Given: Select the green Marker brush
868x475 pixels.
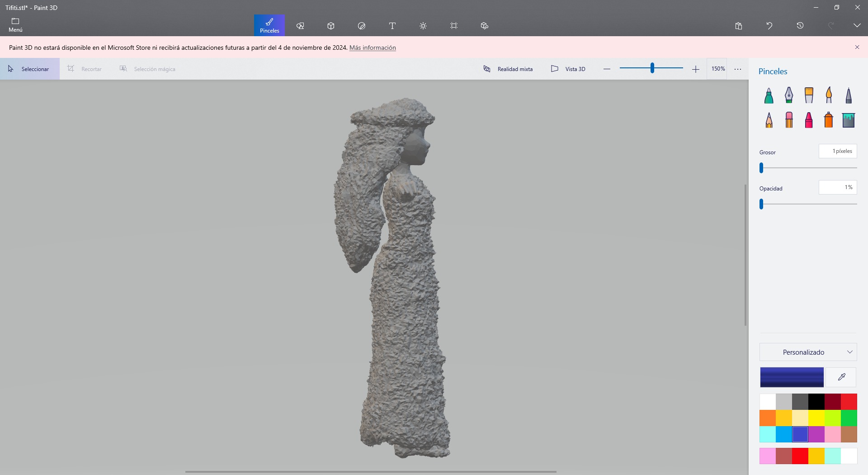Looking at the screenshot, I should tap(769, 95).
